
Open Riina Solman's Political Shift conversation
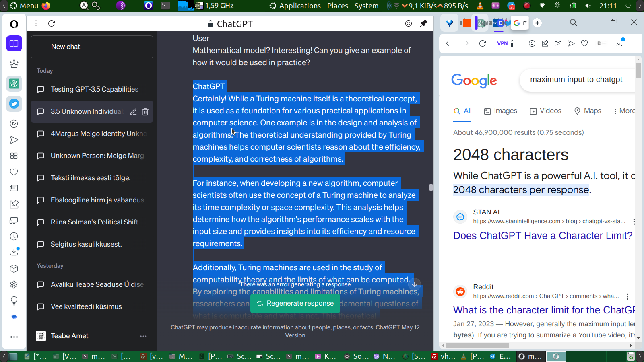pyautogui.click(x=92, y=222)
